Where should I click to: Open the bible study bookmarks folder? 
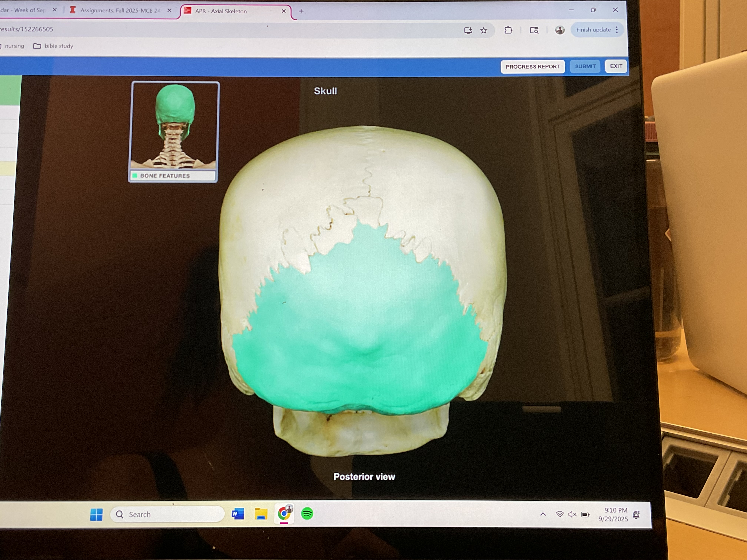coord(53,46)
